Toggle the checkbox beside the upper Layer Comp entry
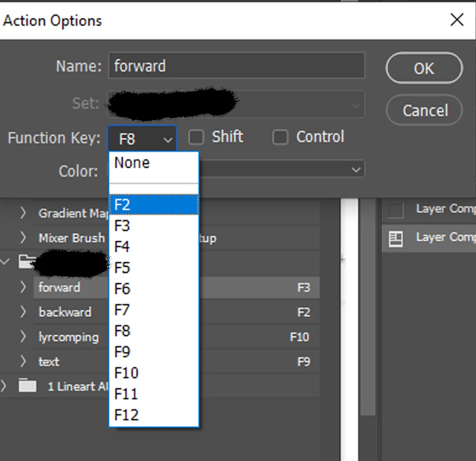476x461 pixels. point(396,210)
